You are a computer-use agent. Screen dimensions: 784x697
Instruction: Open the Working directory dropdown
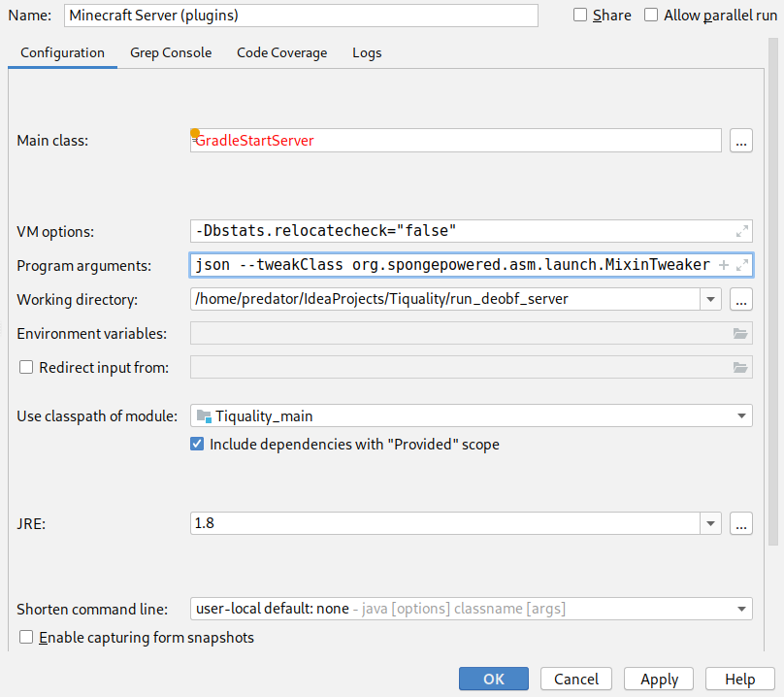tap(711, 299)
